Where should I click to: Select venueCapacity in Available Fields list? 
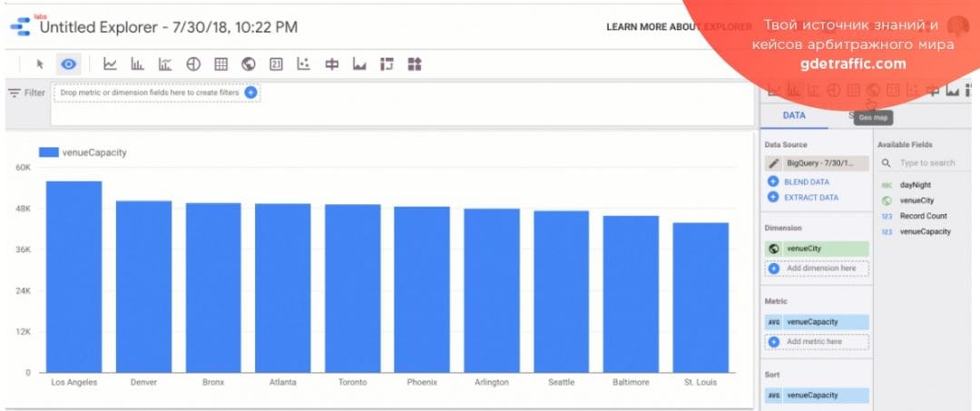[x=925, y=231]
